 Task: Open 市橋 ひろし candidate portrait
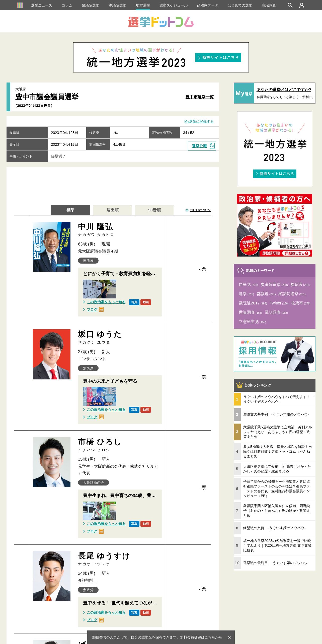pos(52,462)
